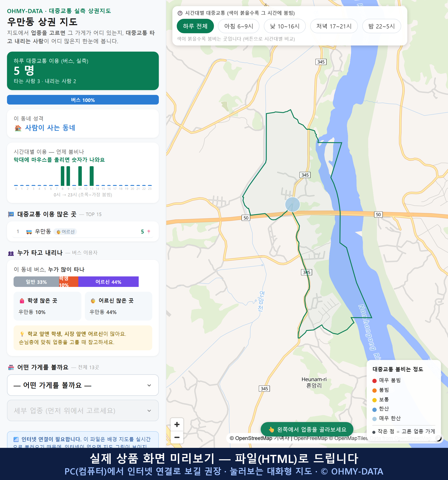
Task: Click the blue bus stop circle on map
Action: click(292, 204)
